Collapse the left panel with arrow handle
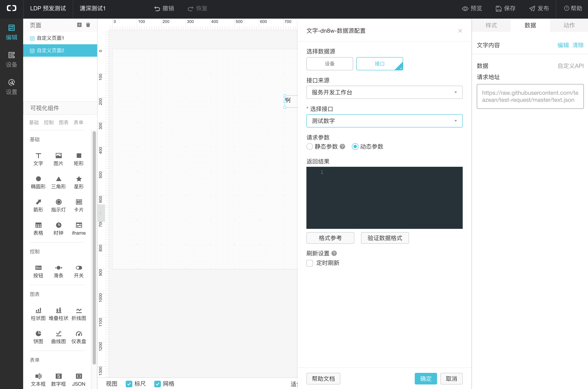The width and height of the screenshot is (588, 389). (x=101, y=213)
